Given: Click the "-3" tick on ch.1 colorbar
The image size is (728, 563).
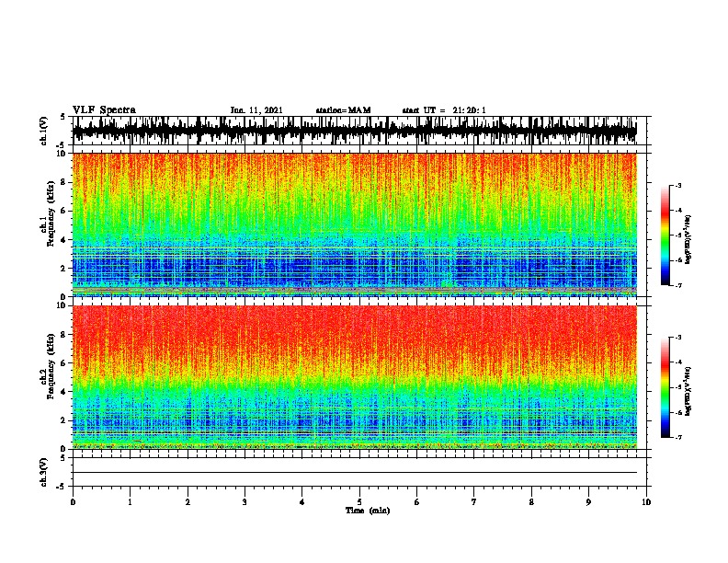Looking at the screenshot, I should click(x=677, y=186).
